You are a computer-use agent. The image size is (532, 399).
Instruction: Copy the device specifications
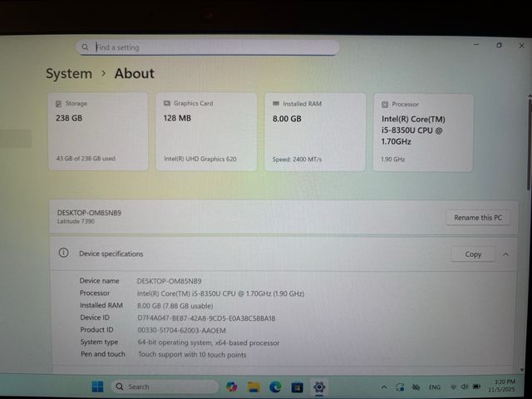pos(473,254)
